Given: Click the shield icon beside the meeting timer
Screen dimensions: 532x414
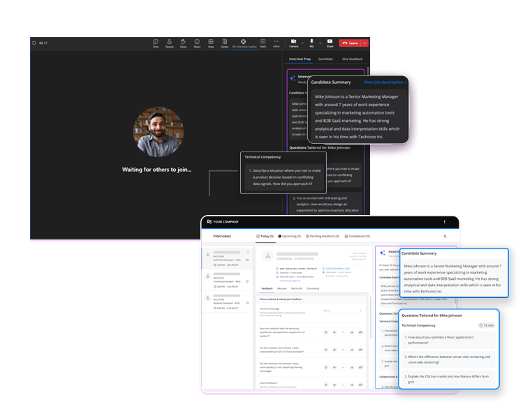Looking at the screenshot, I should click(34, 43).
